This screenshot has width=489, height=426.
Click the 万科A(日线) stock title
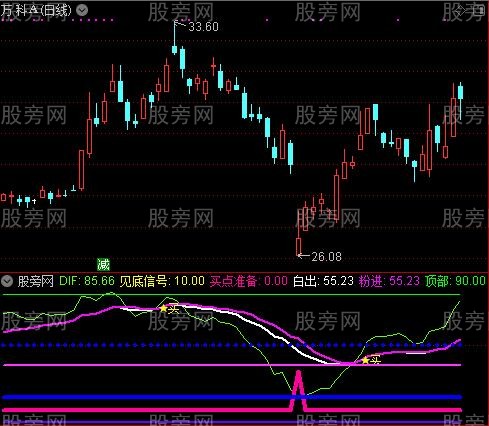(x=36, y=10)
